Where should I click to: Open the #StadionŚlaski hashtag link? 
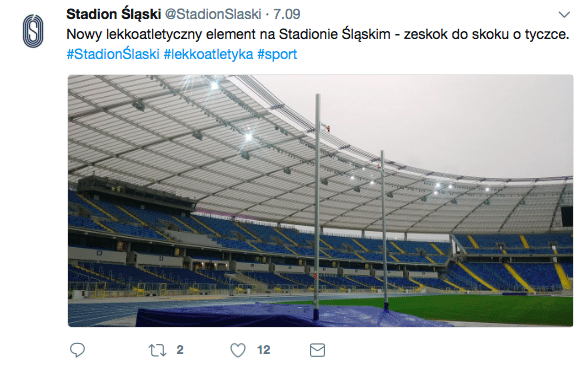click(x=113, y=54)
